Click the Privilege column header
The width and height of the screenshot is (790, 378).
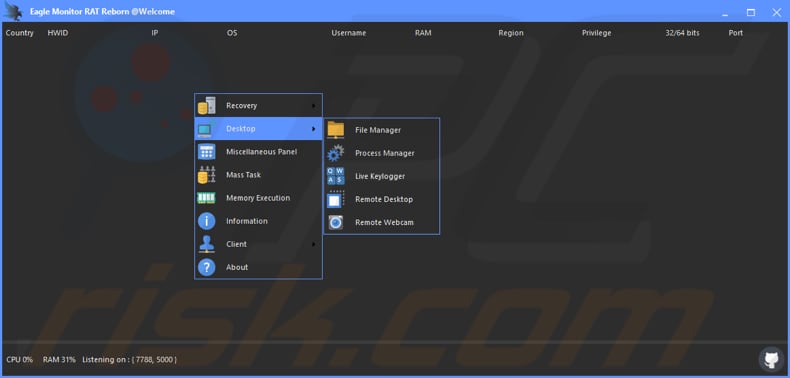point(597,33)
